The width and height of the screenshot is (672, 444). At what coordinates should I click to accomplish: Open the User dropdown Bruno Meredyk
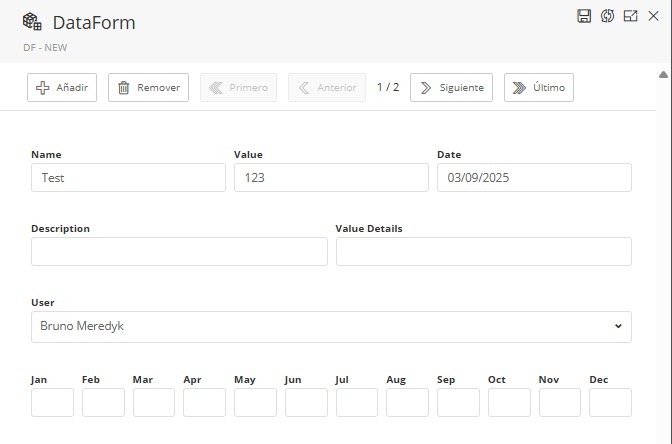tap(331, 327)
